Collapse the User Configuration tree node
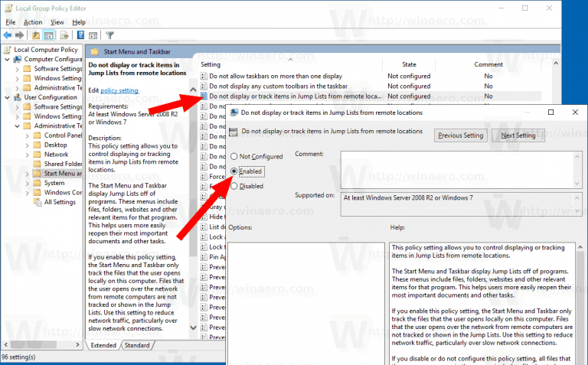The width and height of the screenshot is (588, 365). point(7,97)
